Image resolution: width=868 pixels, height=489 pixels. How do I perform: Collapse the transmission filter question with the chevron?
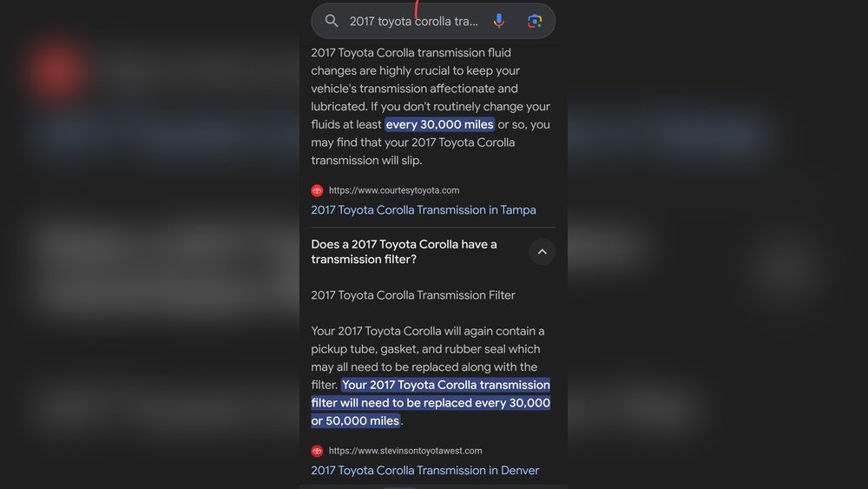point(542,252)
